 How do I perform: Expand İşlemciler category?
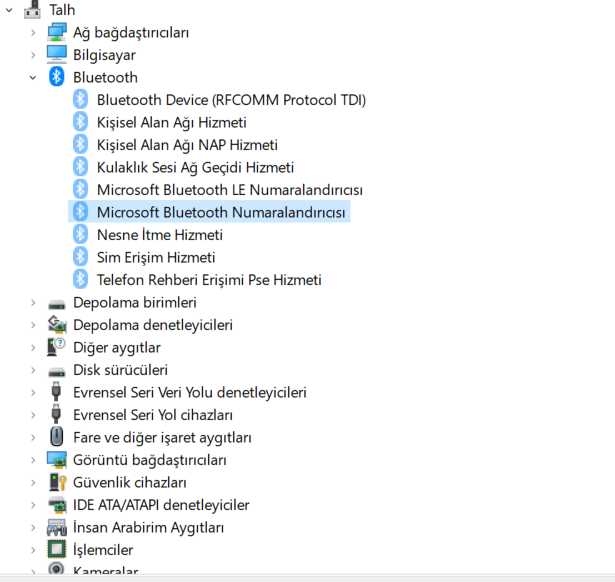tap(33, 550)
